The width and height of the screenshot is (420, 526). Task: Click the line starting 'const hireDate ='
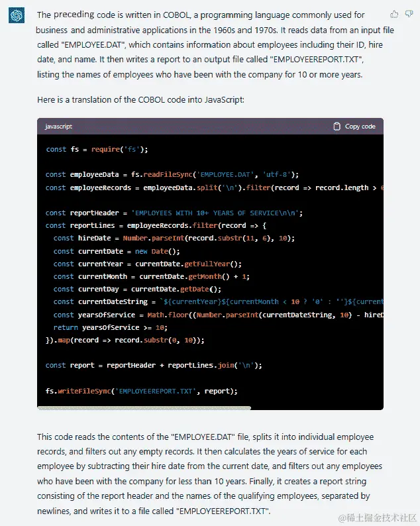click(x=174, y=238)
